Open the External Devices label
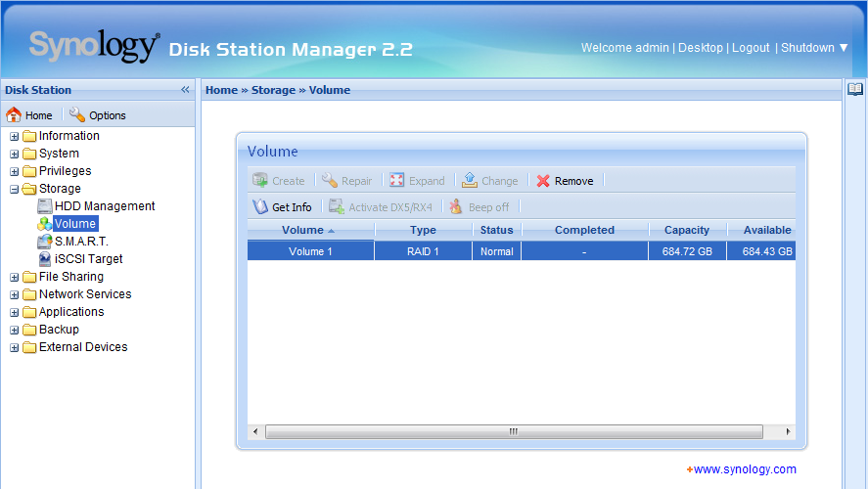Image resolution: width=868 pixels, height=489 pixels. coord(83,347)
